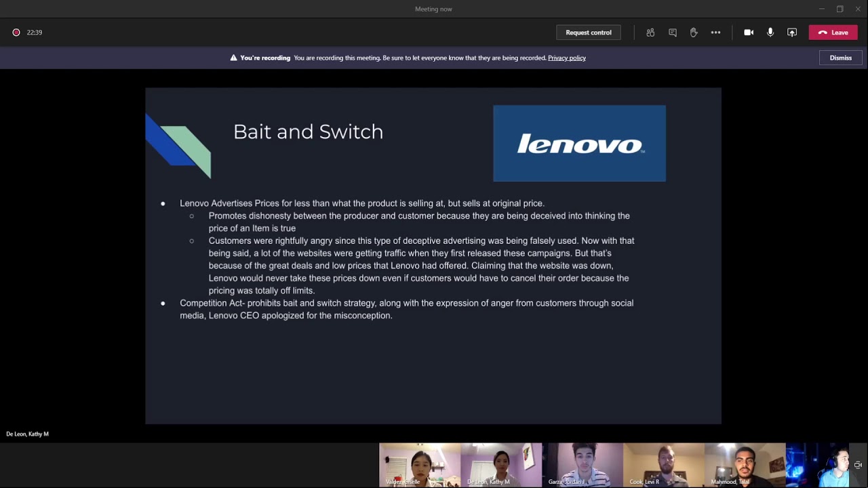The image size is (868, 488).
Task: Open the Privacy policy link
Action: [x=566, y=58]
